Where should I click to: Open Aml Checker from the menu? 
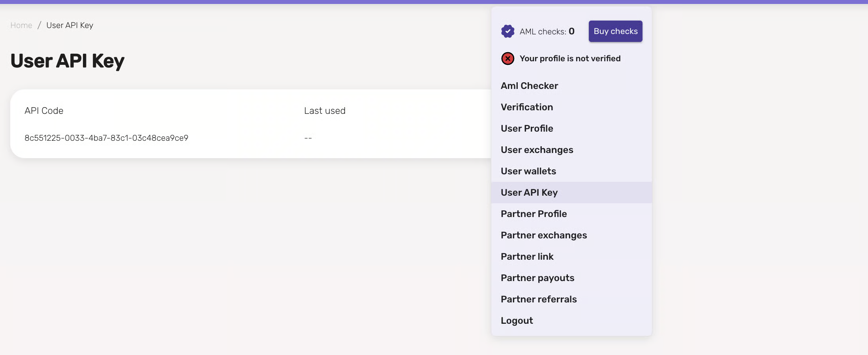point(529,86)
